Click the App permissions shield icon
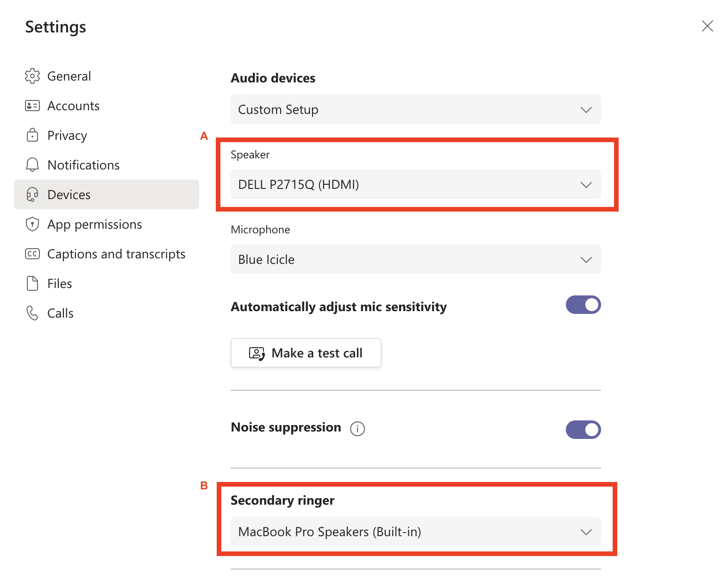 pos(32,224)
